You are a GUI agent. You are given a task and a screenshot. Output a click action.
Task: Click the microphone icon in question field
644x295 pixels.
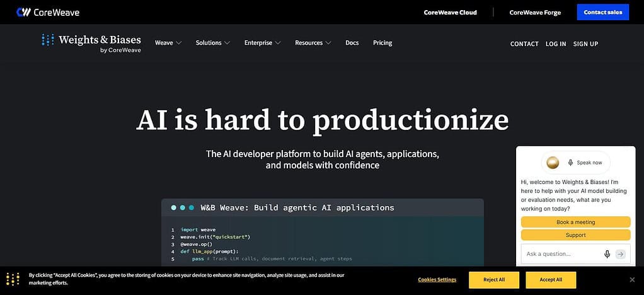coord(607,254)
